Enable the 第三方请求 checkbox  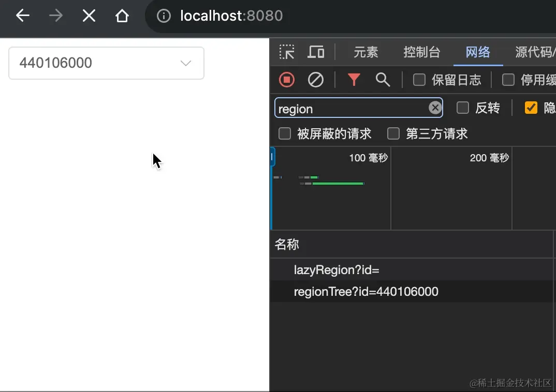pyautogui.click(x=393, y=134)
